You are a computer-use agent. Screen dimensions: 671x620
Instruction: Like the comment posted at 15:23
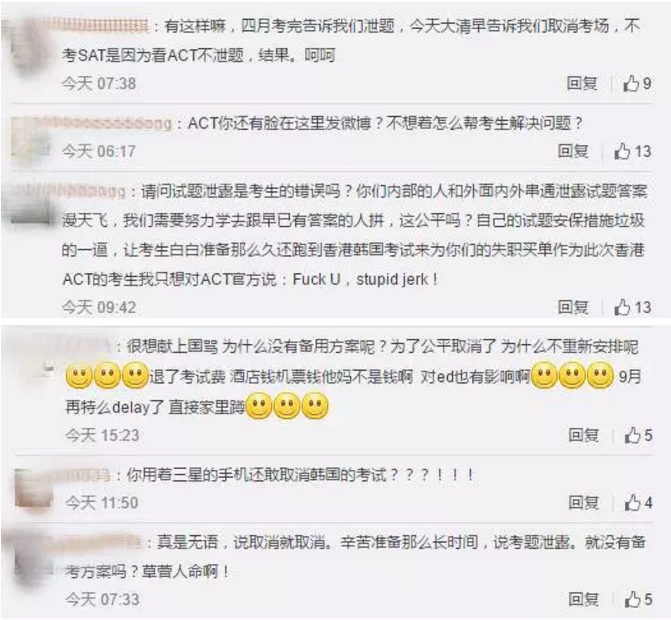click(638, 436)
